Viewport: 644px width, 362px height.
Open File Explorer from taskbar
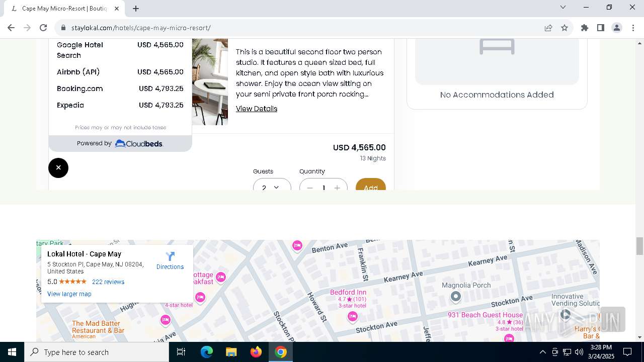pyautogui.click(x=231, y=352)
